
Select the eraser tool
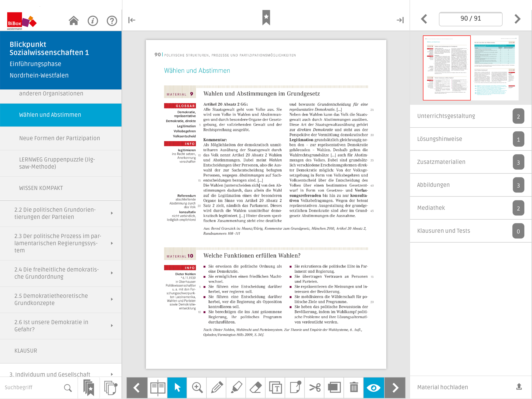pos(256,388)
